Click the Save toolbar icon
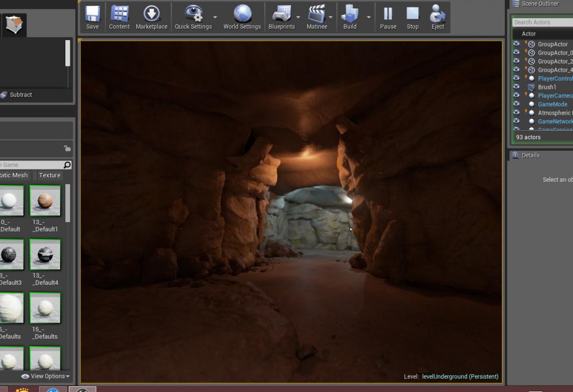 click(x=92, y=17)
